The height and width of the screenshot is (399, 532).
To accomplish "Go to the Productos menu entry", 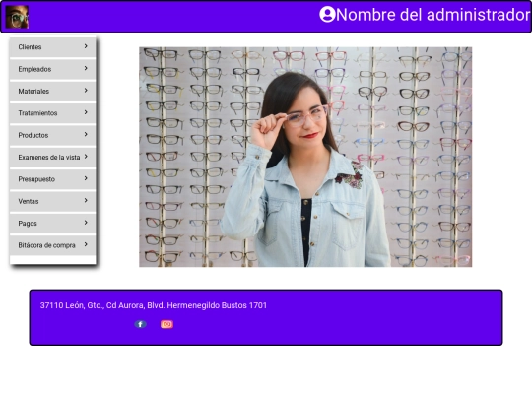I will point(52,135).
